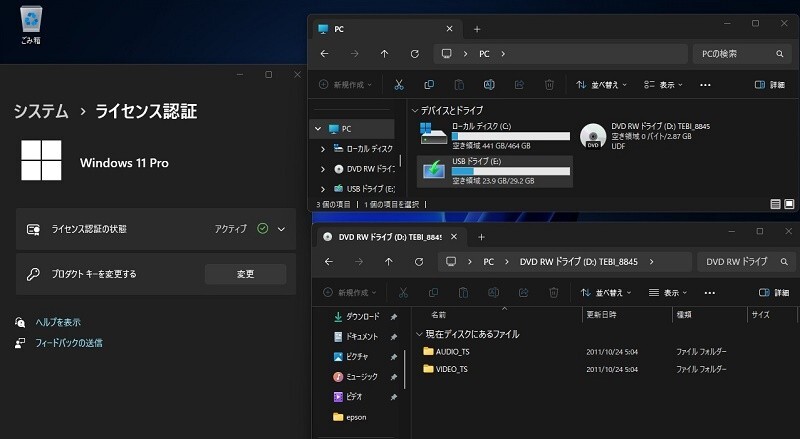Click Share icon in PC window toolbar
This screenshot has width=800, height=439.
519,85
